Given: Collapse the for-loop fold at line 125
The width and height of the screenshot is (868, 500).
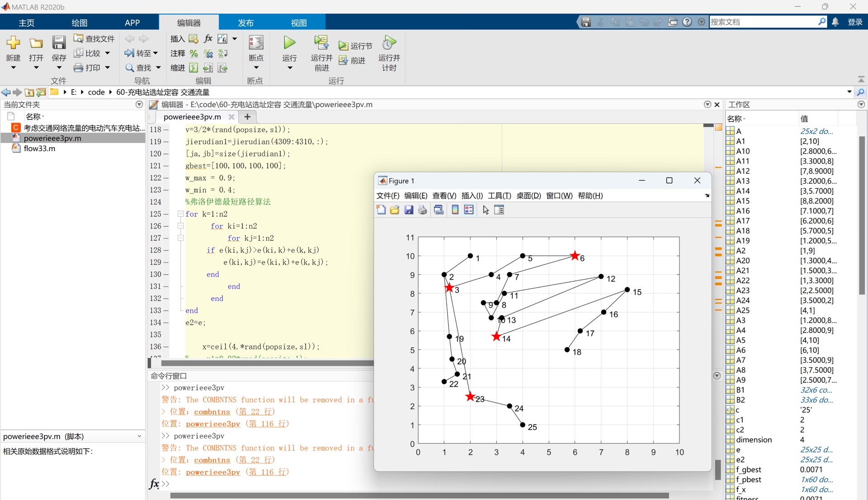Looking at the screenshot, I should point(180,214).
